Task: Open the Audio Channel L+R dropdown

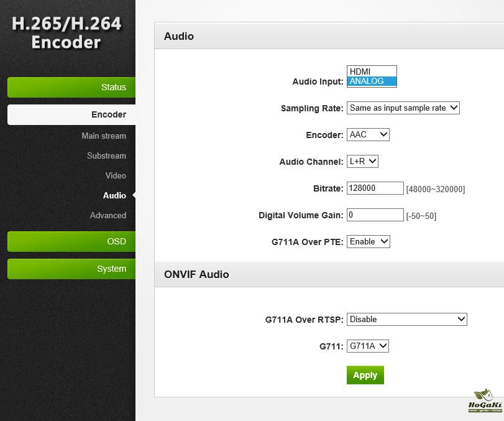Action: tap(362, 161)
